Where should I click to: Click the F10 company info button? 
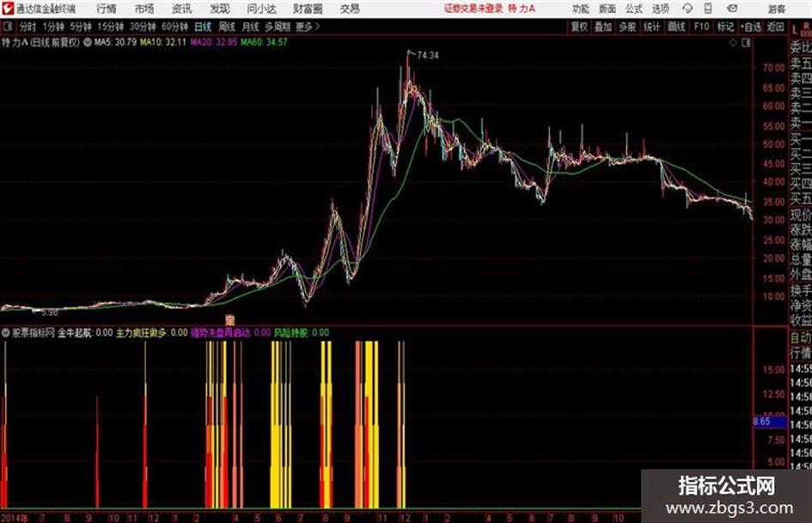tap(701, 27)
